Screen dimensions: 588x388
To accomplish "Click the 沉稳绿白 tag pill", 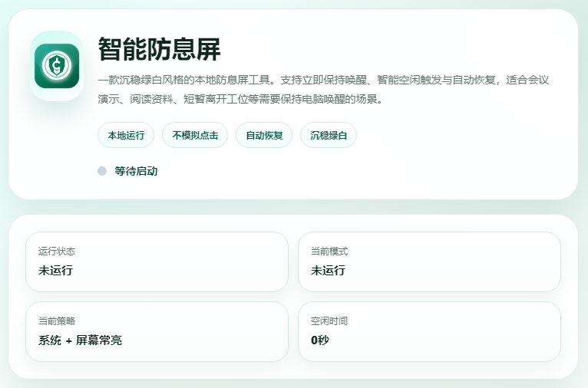I will pyautogui.click(x=329, y=135).
